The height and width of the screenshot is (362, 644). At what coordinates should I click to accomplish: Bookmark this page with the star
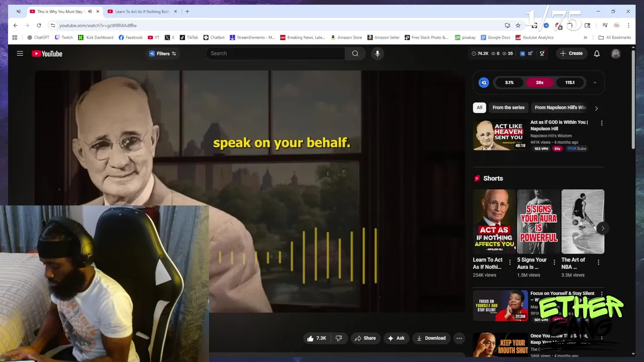pyautogui.click(x=518, y=25)
